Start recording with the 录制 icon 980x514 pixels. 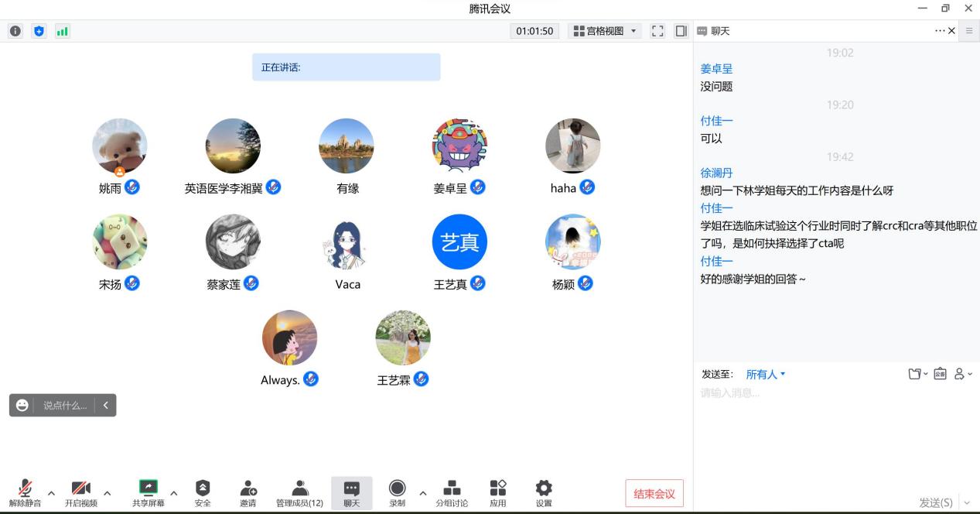point(397,488)
